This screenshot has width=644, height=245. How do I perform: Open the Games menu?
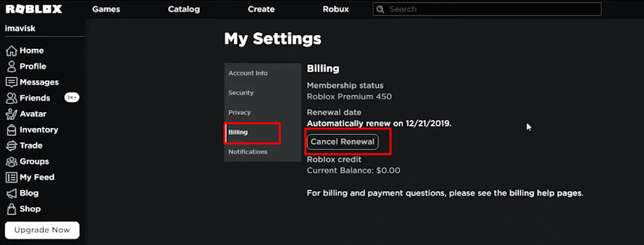click(x=105, y=9)
